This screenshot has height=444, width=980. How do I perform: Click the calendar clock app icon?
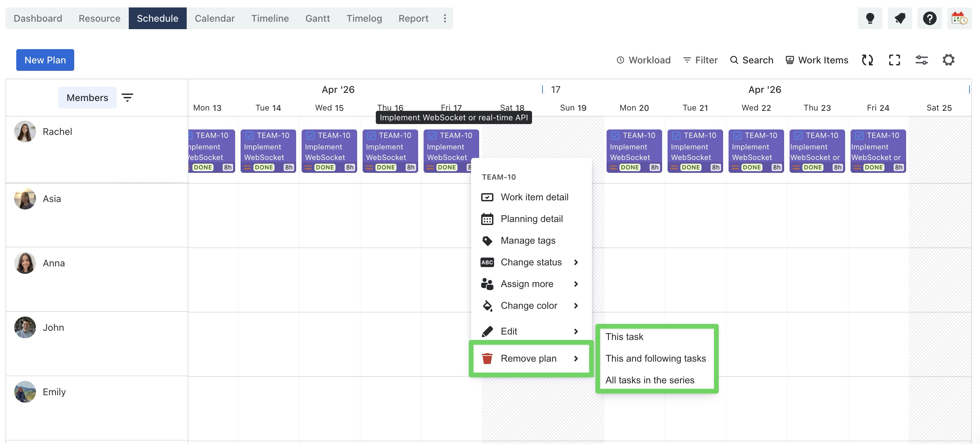(x=959, y=18)
